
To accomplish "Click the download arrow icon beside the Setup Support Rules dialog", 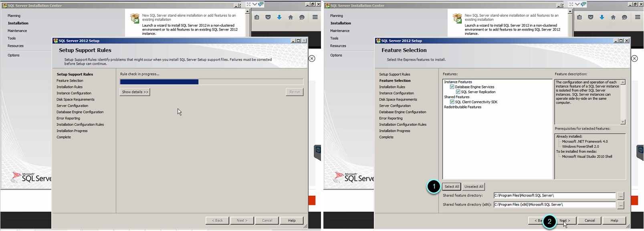I will [279, 17].
